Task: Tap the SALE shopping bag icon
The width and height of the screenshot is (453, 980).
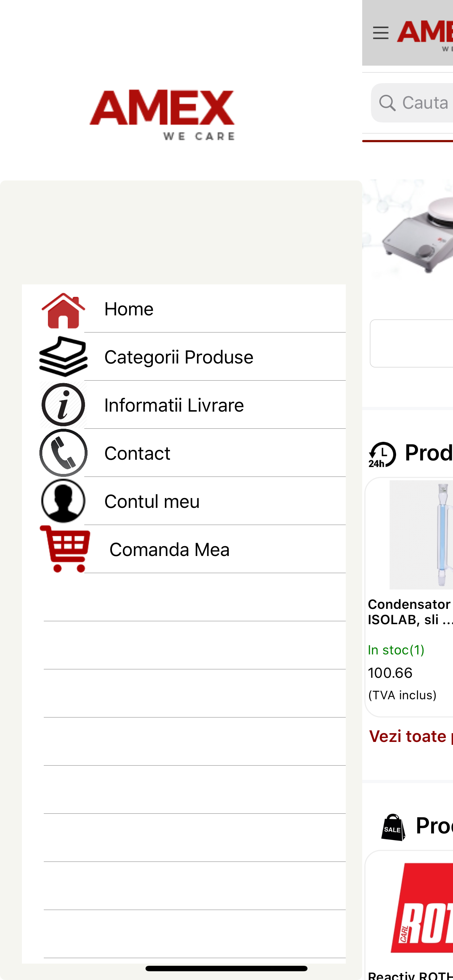Action: tap(393, 828)
